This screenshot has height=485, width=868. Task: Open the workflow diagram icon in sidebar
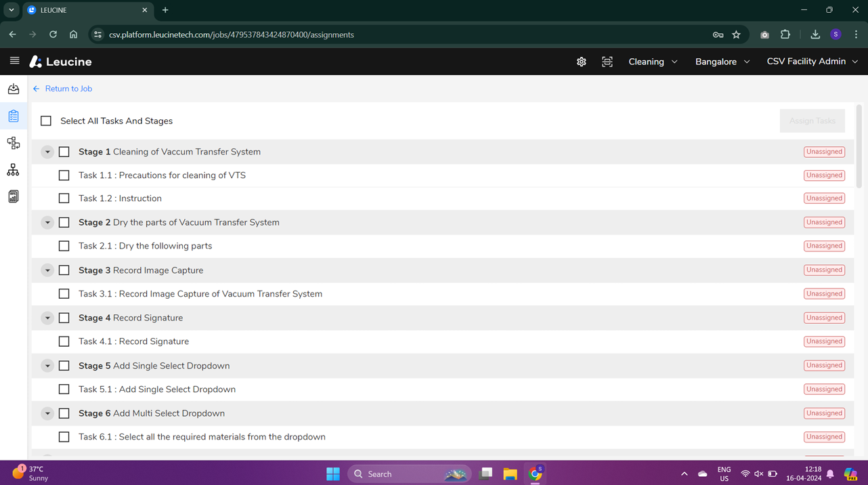tap(14, 143)
